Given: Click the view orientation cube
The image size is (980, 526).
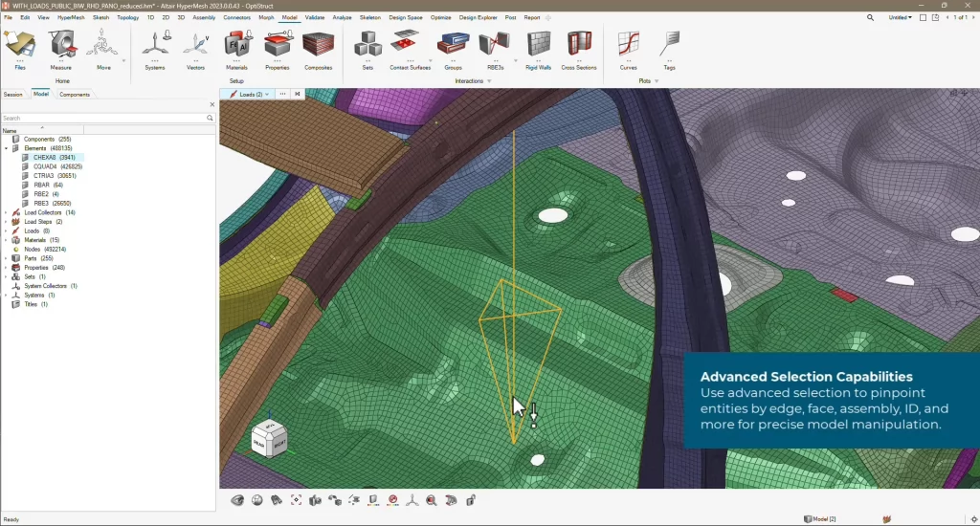Looking at the screenshot, I should pos(269,439).
